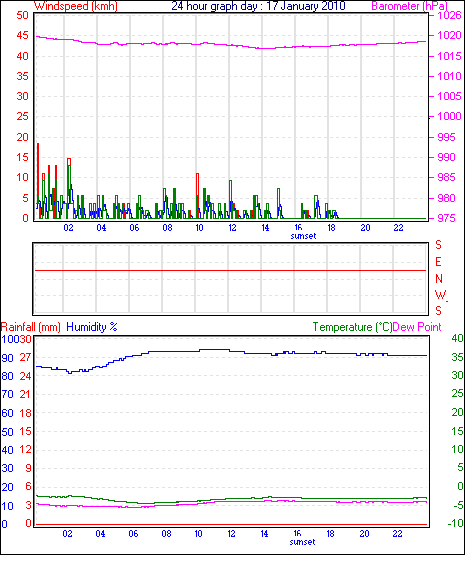466x566 pixels.
Task: Click rainfall axis value 18
Action: click(x=26, y=413)
